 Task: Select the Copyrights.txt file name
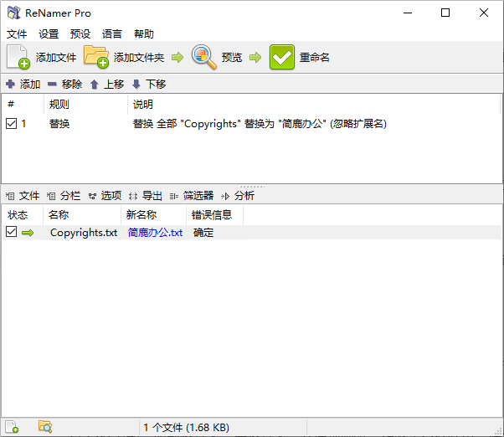click(84, 233)
